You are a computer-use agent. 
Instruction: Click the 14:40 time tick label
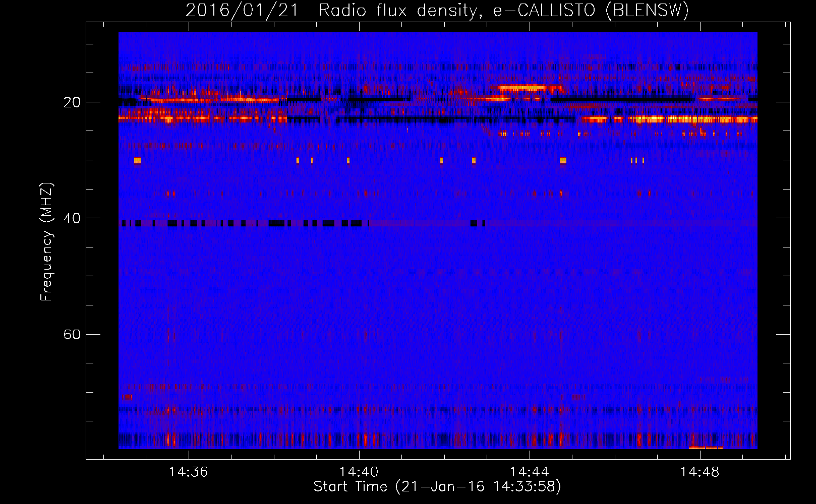(x=359, y=472)
